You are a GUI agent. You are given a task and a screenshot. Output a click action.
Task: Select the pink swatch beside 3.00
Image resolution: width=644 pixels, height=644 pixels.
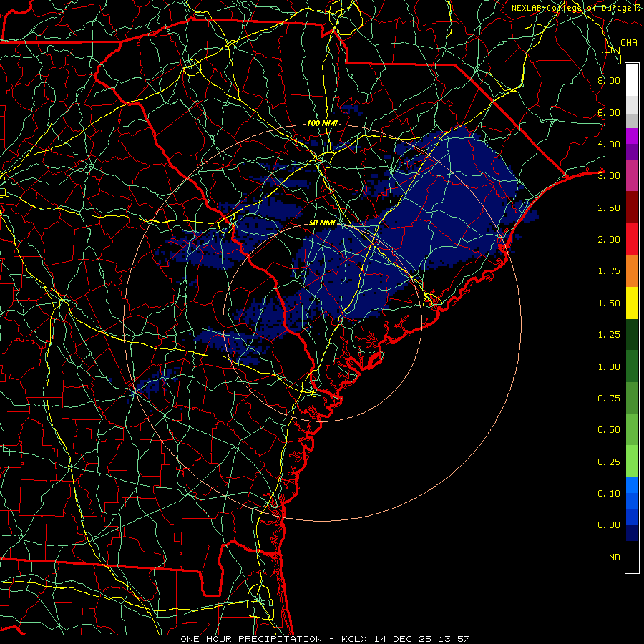click(632, 175)
